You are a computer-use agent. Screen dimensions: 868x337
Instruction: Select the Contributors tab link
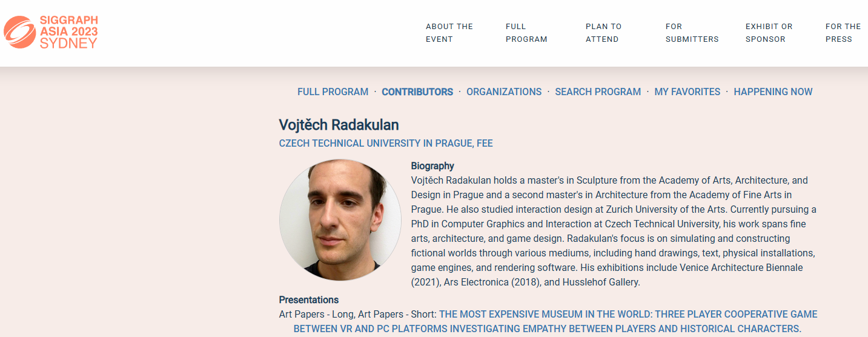point(417,92)
